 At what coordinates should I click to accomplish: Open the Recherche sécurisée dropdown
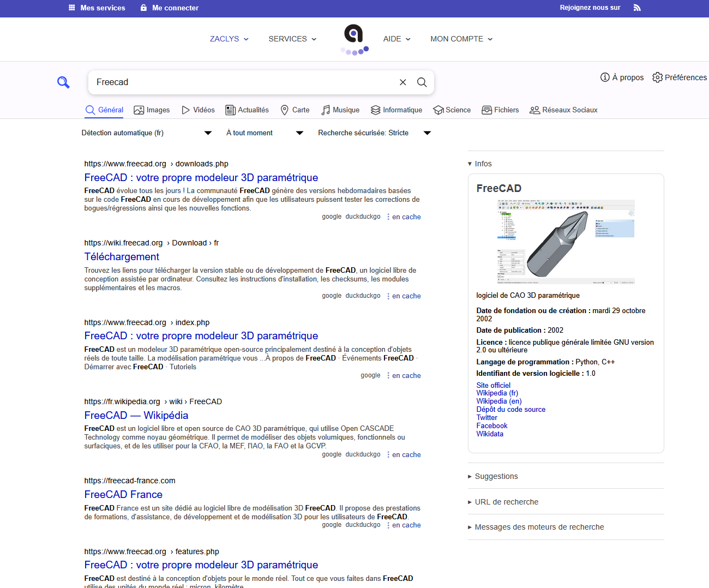[x=374, y=133]
